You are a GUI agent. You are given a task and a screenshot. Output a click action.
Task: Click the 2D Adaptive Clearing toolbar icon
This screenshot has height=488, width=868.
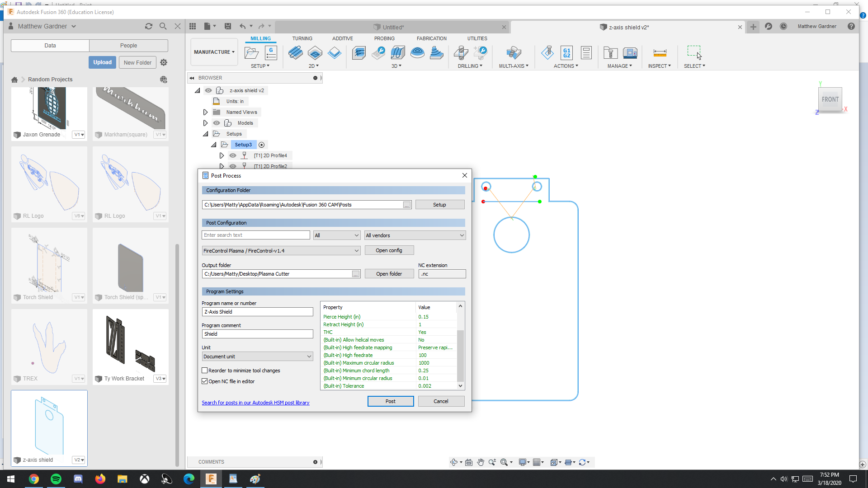tap(295, 53)
